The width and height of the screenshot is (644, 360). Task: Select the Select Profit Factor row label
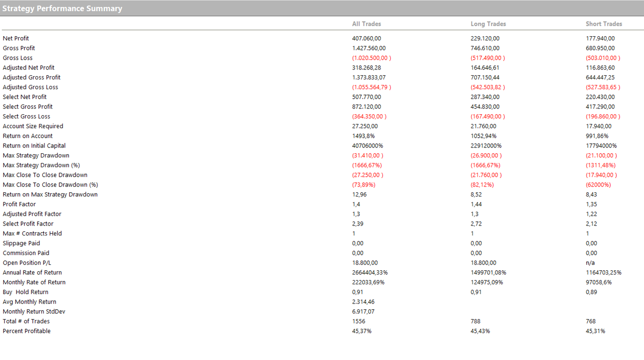28,224
